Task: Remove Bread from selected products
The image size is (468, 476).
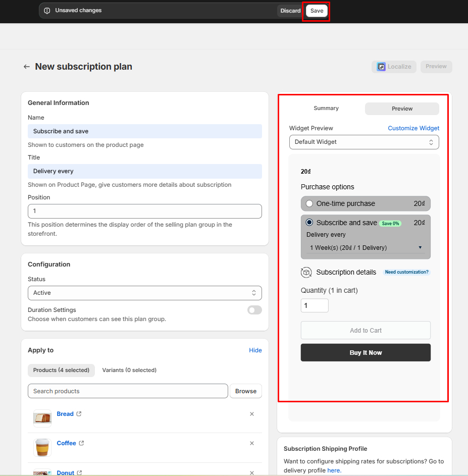Action: 252,414
